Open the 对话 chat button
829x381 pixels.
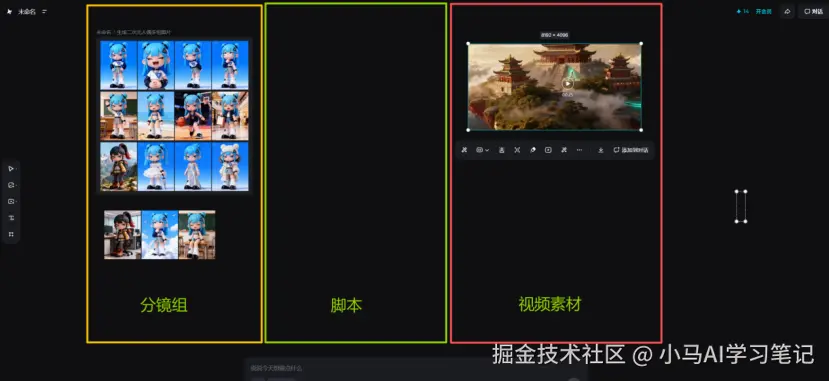point(814,11)
